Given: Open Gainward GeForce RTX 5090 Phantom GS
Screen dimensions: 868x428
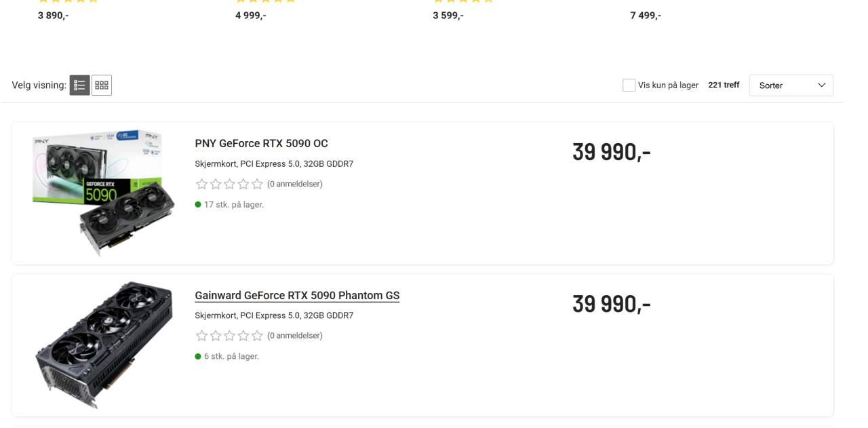Looking at the screenshot, I should 297,296.
